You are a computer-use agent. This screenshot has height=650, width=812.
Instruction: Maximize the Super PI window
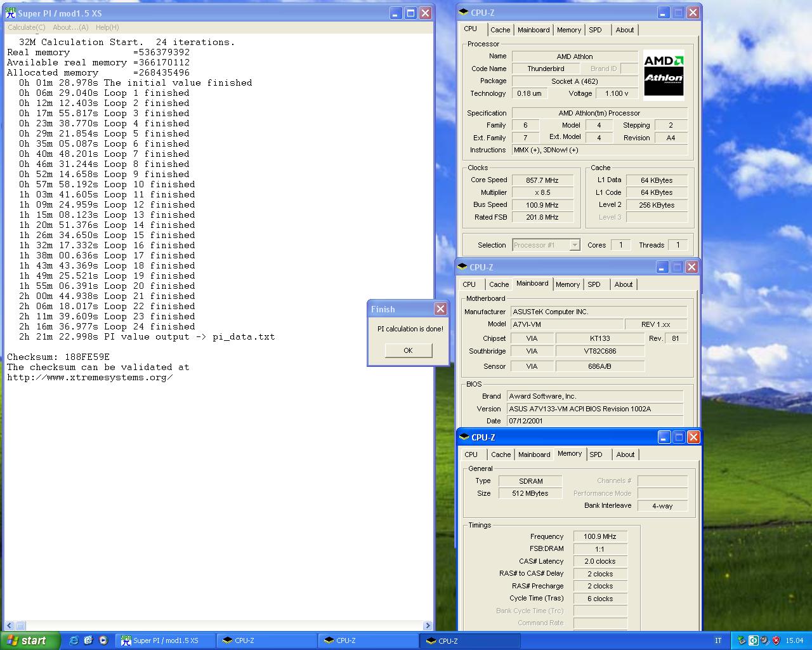pyautogui.click(x=410, y=13)
